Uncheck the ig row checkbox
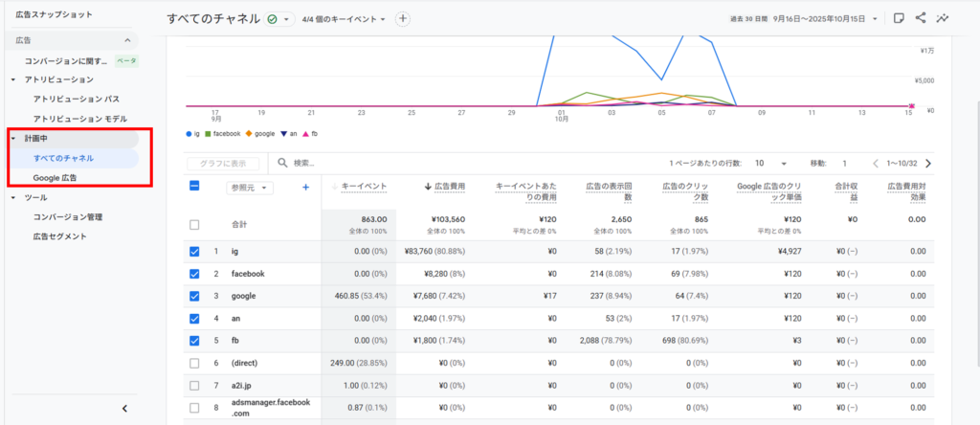Viewport: 980px width, 425px height. click(x=195, y=251)
